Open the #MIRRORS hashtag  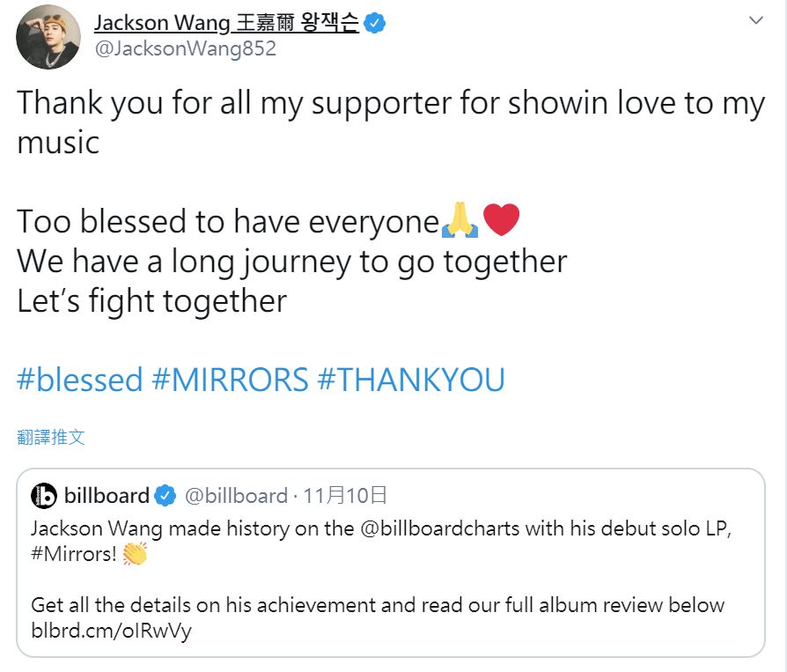[x=230, y=380]
